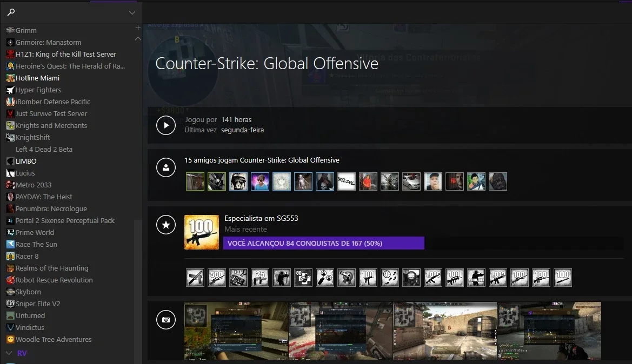
Task: Click the KnightShift game icon
Action: tap(10, 137)
